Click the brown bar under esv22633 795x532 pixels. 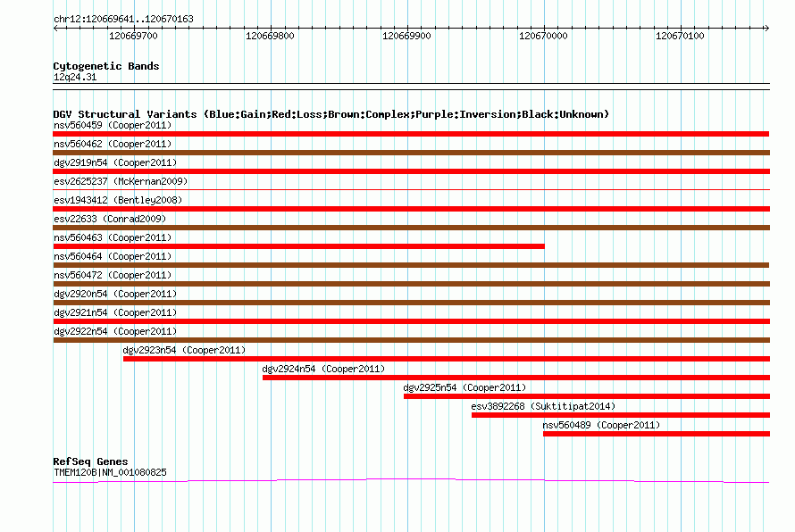click(x=411, y=228)
